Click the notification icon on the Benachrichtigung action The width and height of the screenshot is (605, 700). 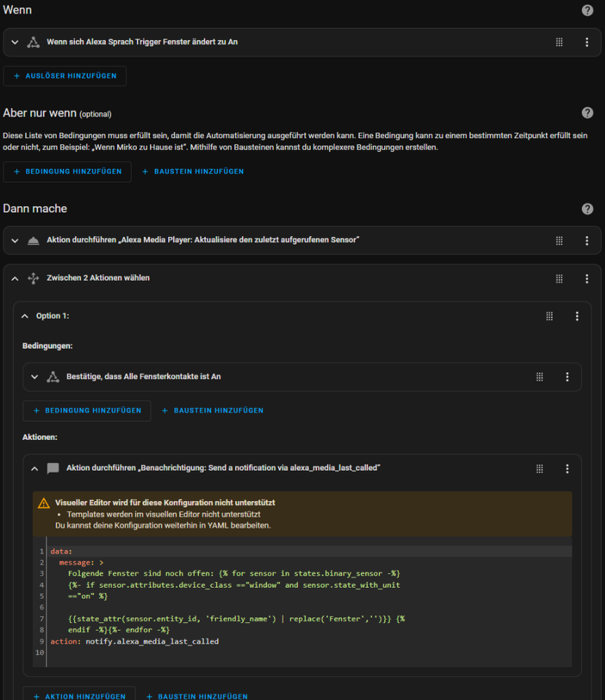pyautogui.click(x=53, y=468)
